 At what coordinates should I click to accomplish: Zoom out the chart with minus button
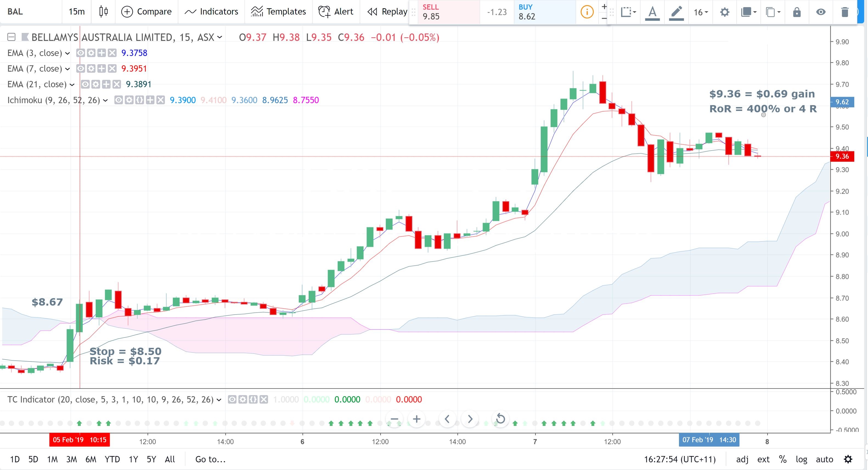pyautogui.click(x=394, y=419)
